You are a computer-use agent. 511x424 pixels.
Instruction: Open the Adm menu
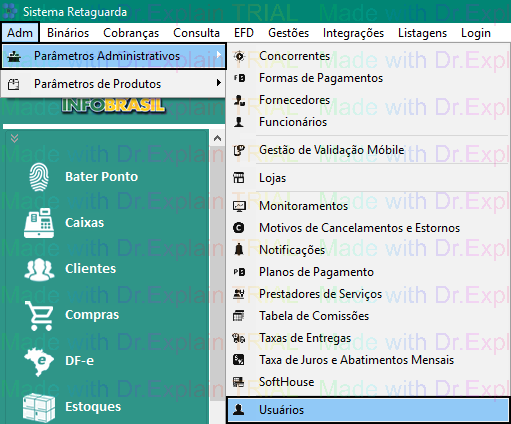point(20,33)
